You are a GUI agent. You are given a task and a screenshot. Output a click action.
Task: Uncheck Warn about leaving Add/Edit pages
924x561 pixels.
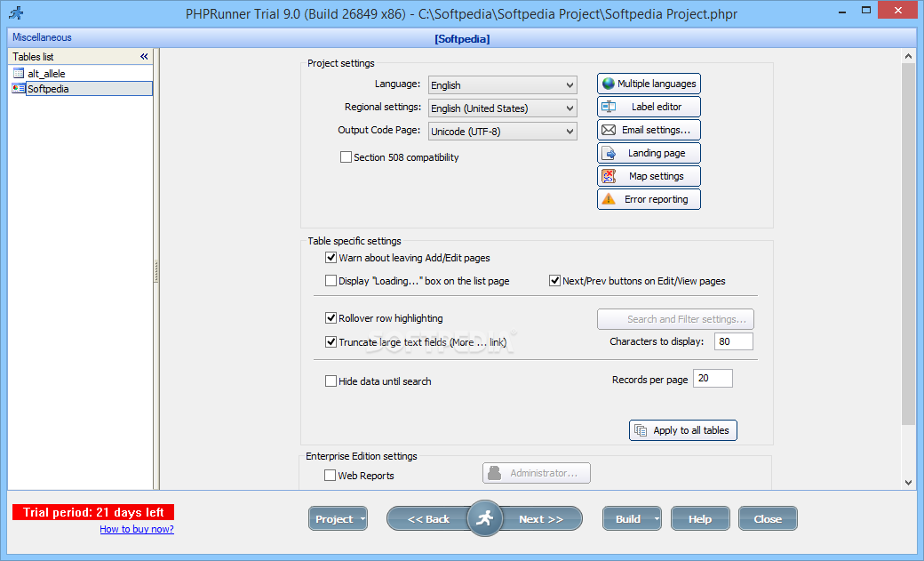[331, 257]
